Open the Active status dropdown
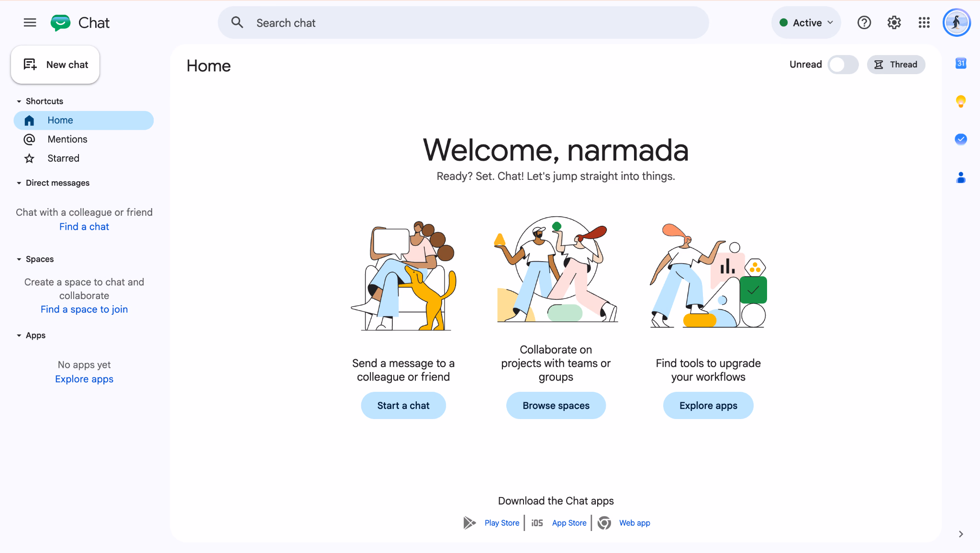980x553 pixels. [x=806, y=22]
